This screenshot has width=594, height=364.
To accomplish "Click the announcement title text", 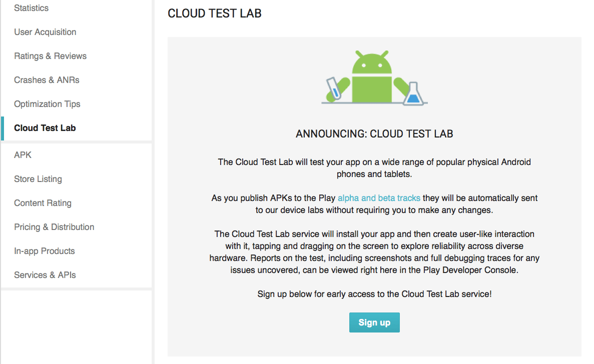I will [x=374, y=133].
